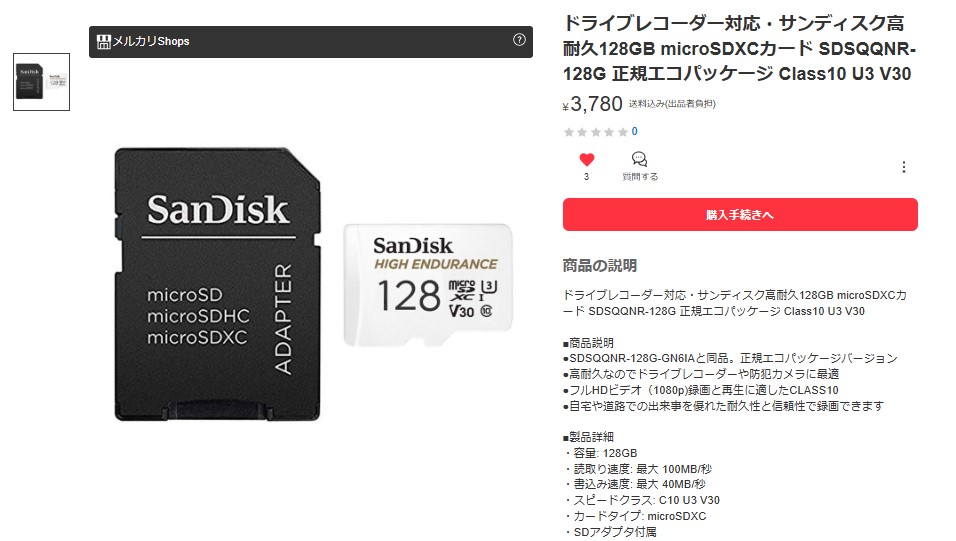This screenshot has height=541, width=956.
Task: Select the product thumbnail image on left
Action: point(41,82)
